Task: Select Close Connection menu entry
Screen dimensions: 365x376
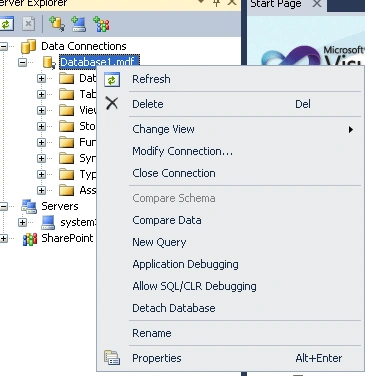Action: coord(230,173)
